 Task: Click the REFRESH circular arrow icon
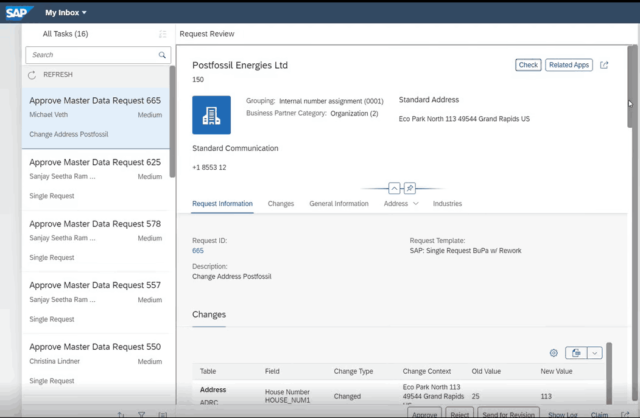pos(32,75)
